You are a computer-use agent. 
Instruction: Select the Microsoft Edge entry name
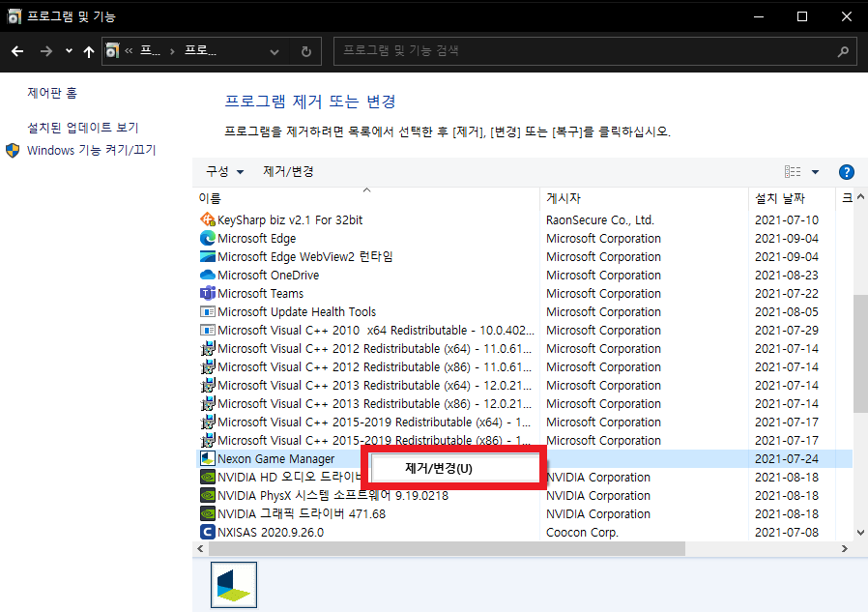[257, 238]
